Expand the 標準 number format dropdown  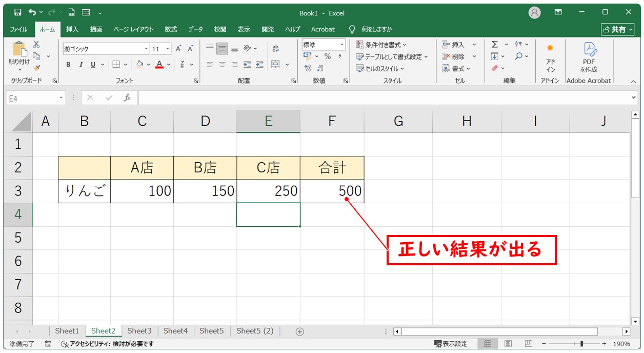pyautogui.click(x=342, y=45)
